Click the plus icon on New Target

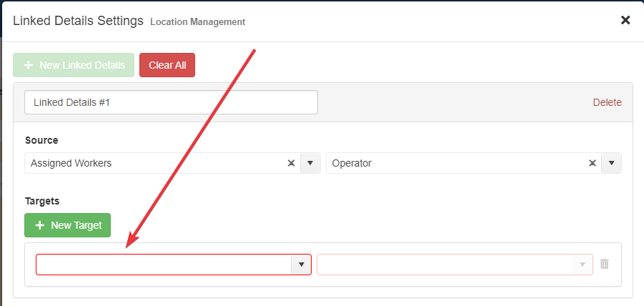tap(39, 225)
